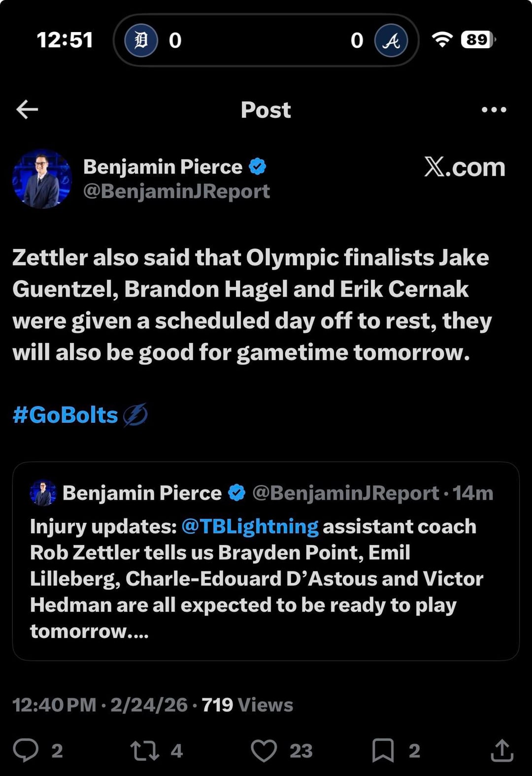
Task: Tap the 719 Views count
Action: (x=247, y=705)
